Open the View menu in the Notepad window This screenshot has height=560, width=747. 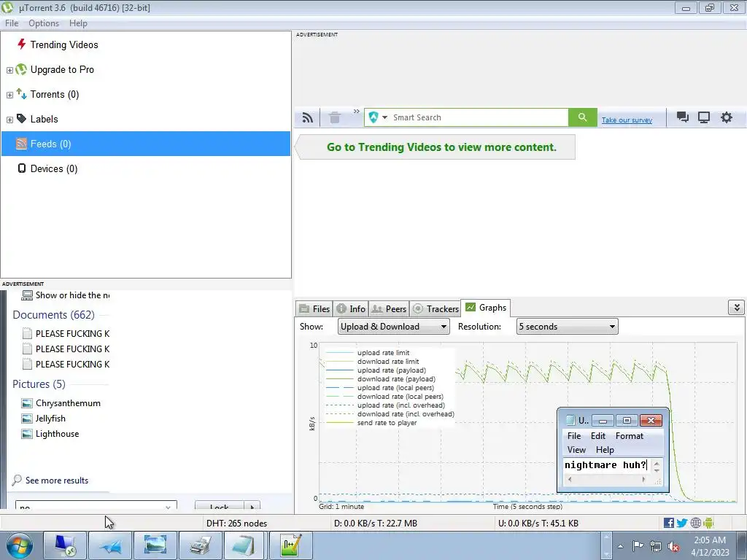576,449
